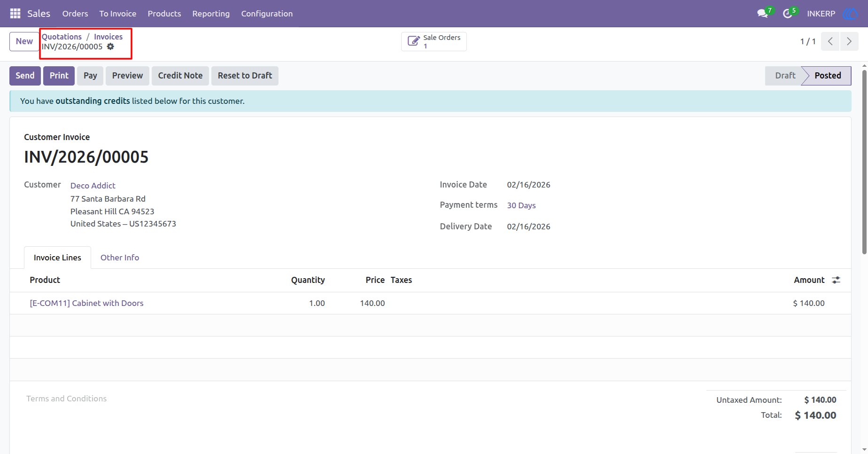Switch to the Invoice Lines tab
Image resolution: width=868 pixels, height=454 pixels.
[x=57, y=258]
